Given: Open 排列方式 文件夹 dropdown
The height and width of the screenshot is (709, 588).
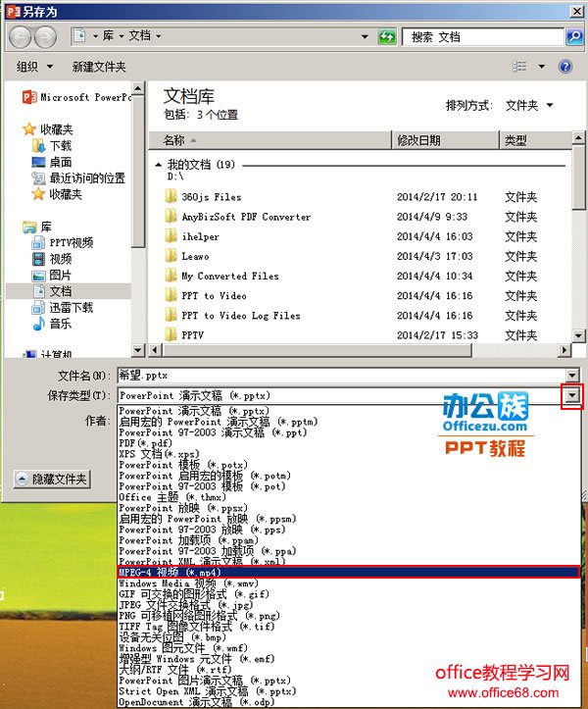Looking at the screenshot, I should 529,105.
